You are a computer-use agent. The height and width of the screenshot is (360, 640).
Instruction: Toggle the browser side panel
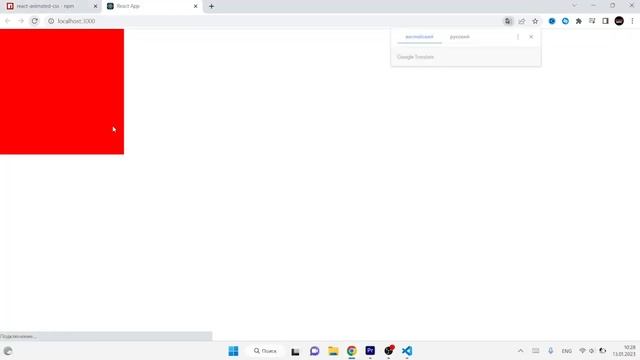coord(605,21)
